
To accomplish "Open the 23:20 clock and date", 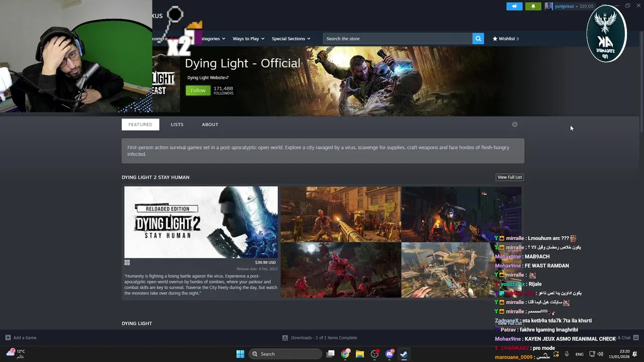I will point(619,354).
